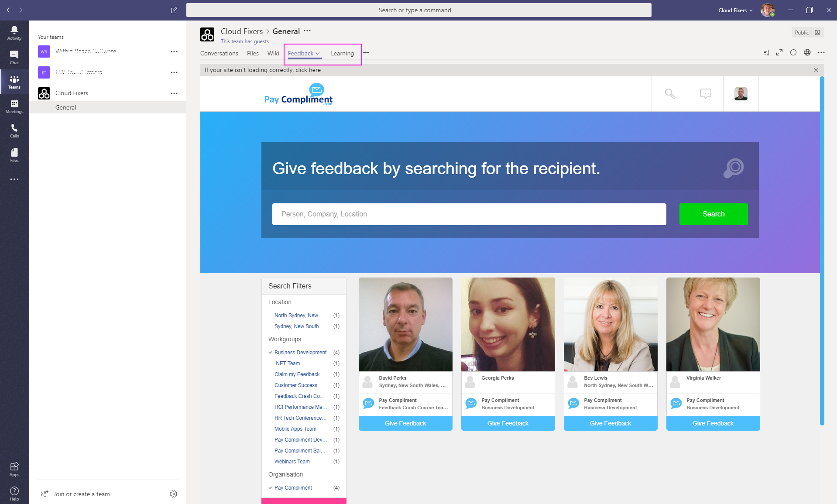
Task: Open David Perks profile photo
Action: [405, 325]
